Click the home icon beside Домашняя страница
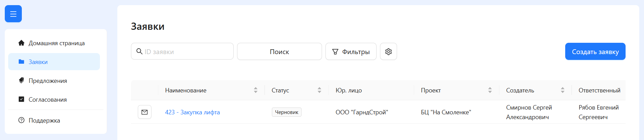This screenshot has height=140, width=644. pos(21,43)
